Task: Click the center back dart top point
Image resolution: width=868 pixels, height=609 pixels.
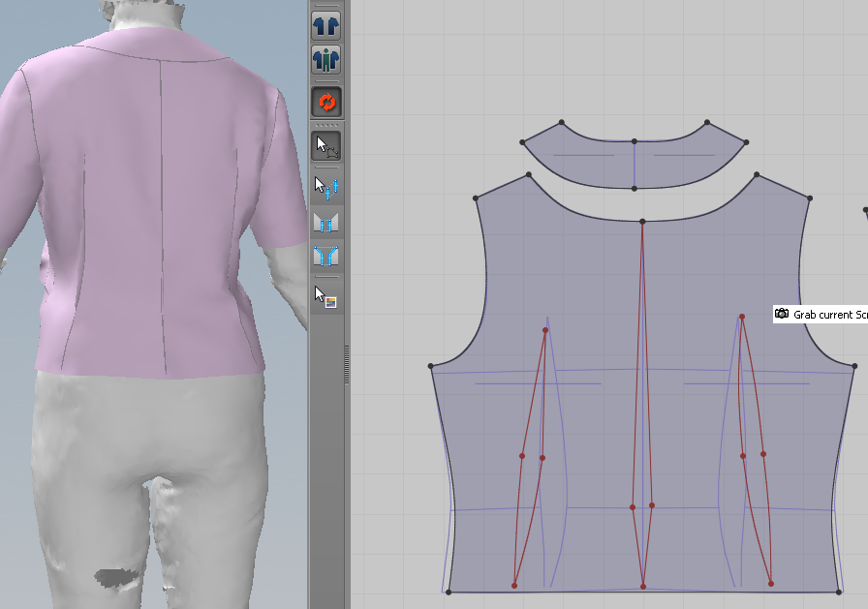Action: pos(642,223)
